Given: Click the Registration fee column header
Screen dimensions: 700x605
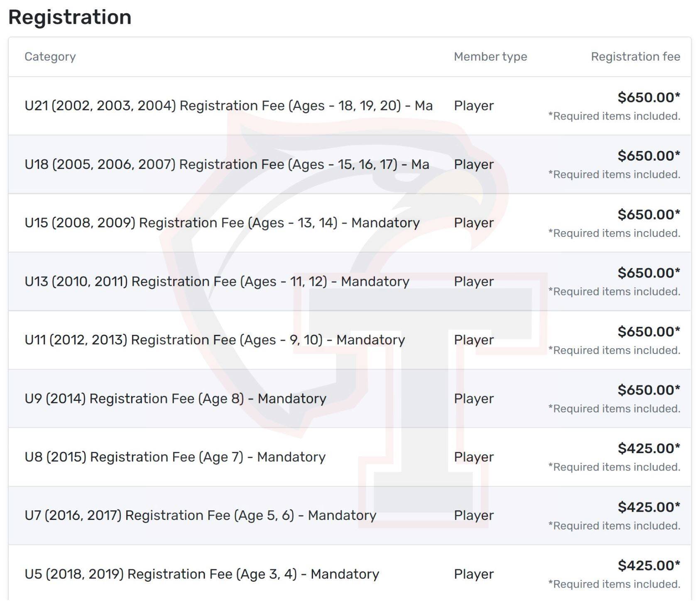Looking at the screenshot, I should point(635,56).
